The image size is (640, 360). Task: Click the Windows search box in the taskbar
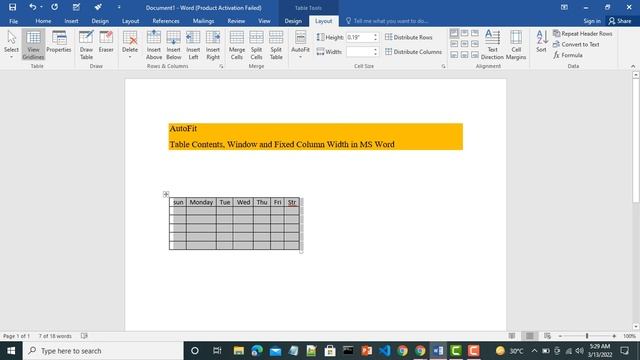pos(103,351)
